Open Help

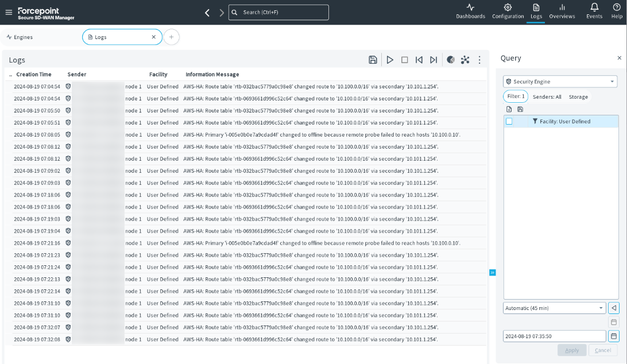617,11
